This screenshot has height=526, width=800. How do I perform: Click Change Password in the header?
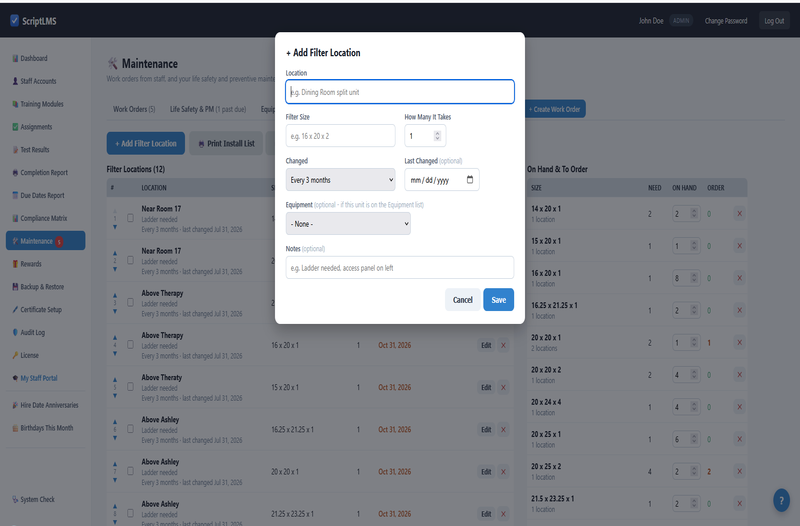click(726, 21)
